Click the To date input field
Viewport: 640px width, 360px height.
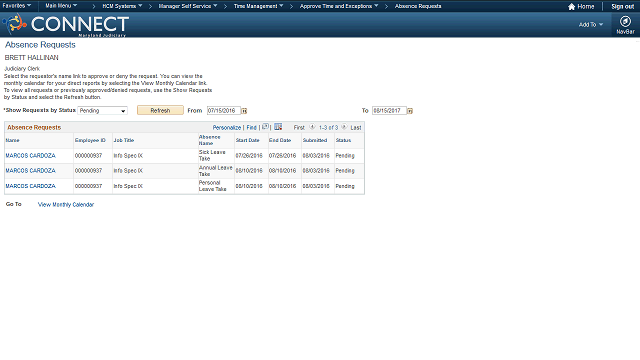389,111
